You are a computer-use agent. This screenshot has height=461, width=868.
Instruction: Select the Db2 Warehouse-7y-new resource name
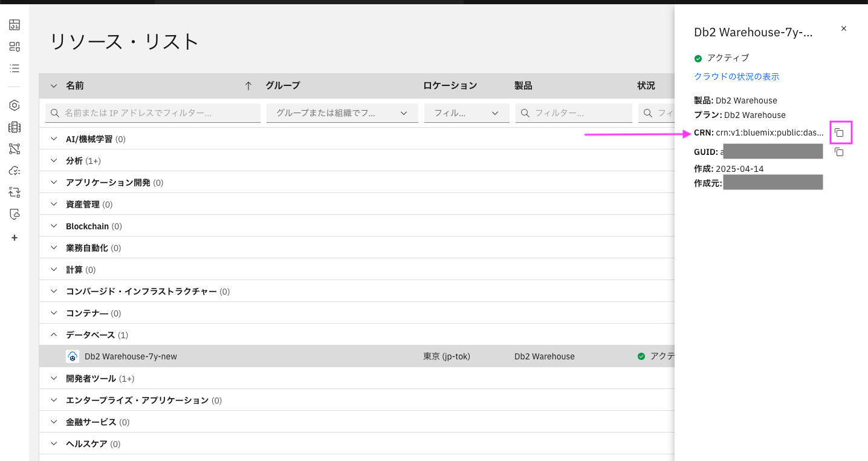tap(131, 356)
